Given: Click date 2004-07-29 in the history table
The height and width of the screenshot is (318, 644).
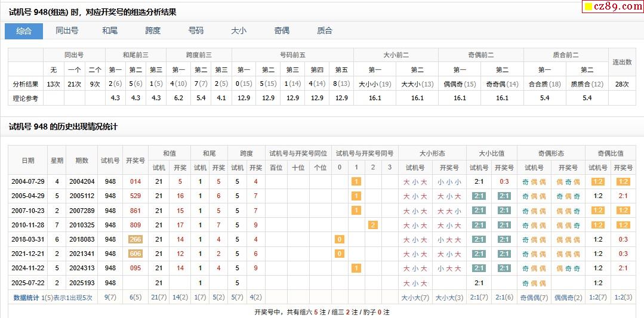Looking at the screenshot, I should [x=27, y=181].
